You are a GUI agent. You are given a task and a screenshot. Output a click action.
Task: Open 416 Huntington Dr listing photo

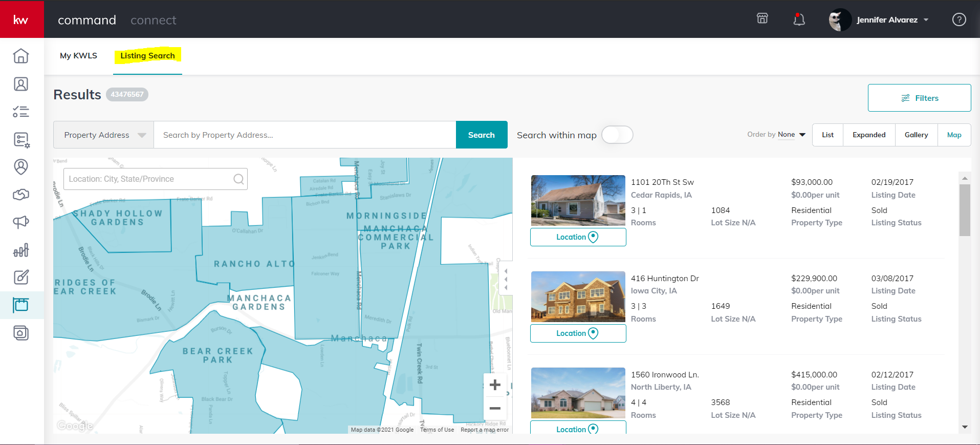pyautogui.click(x=578, y=297)
